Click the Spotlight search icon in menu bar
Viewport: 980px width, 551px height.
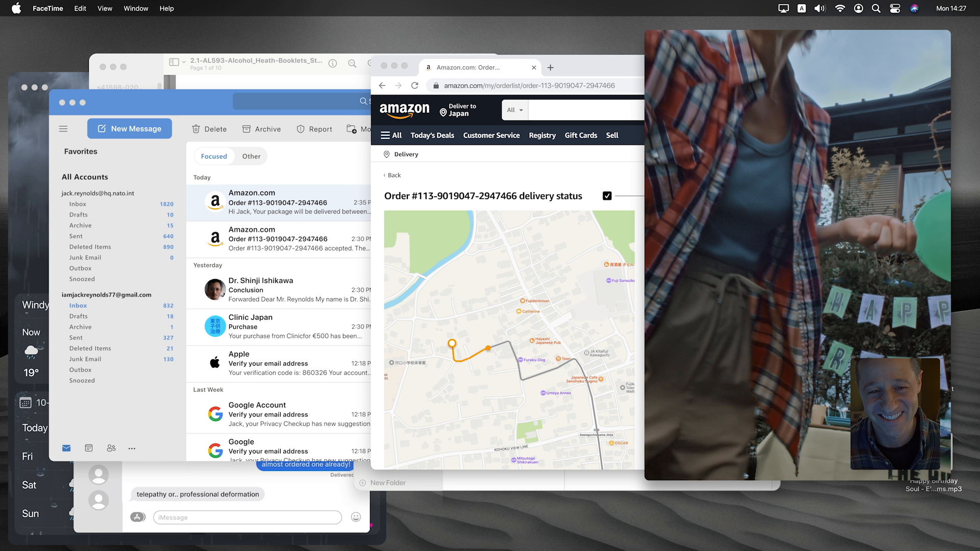tap(876, 8)
